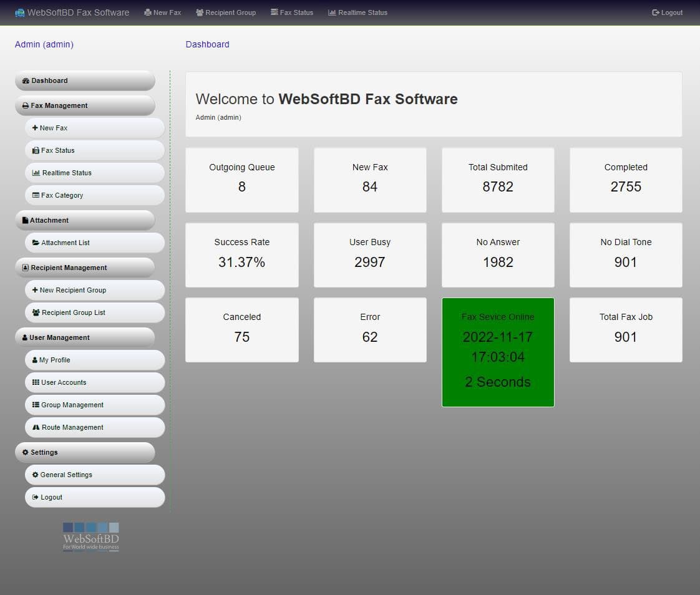
Task: Log out using the top-right Logout link
Action: pyautogui.click(x=667, y=12)
